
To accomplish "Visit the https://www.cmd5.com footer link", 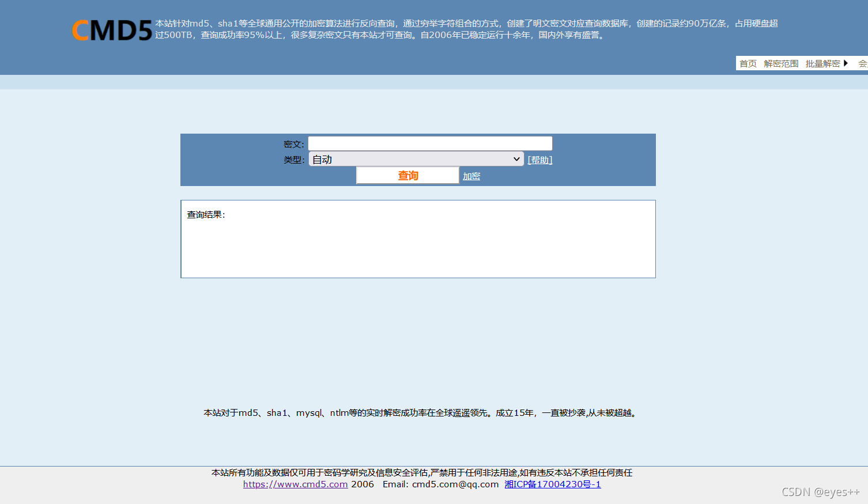I will (295, 484).
